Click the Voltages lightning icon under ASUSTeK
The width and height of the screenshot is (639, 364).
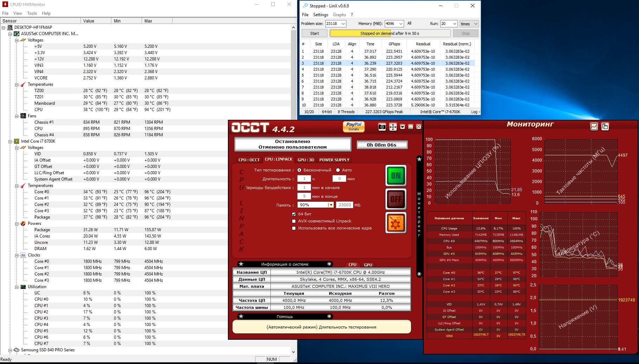(x=23, y=40)
